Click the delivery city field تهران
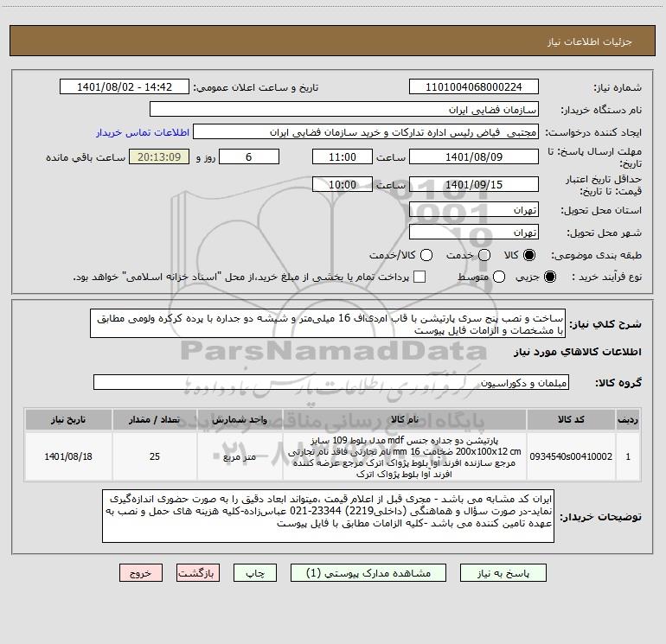 [x=474, y=232]
